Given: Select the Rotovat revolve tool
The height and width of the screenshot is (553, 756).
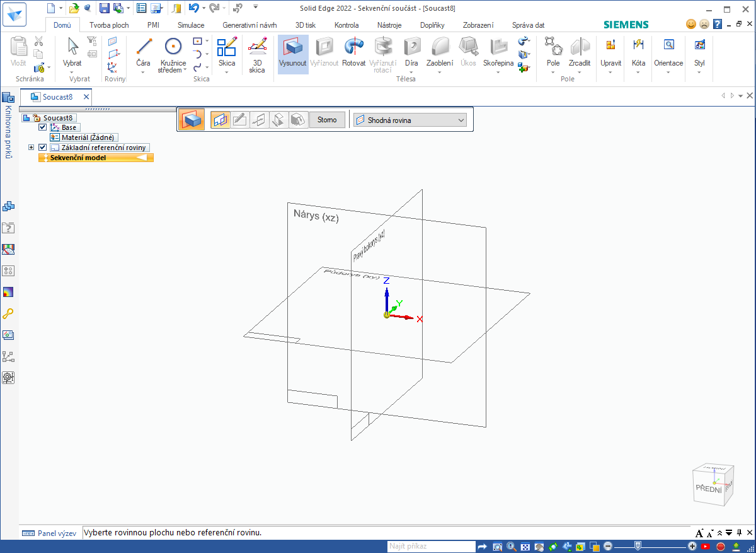Looking at the screenshot, I should tap(354, 52).
